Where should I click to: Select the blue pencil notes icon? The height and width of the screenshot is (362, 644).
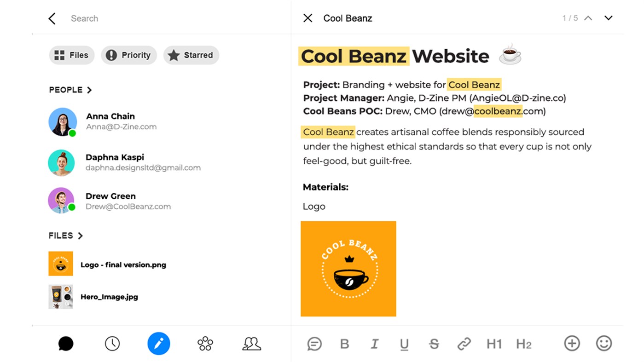coord(159,344)
